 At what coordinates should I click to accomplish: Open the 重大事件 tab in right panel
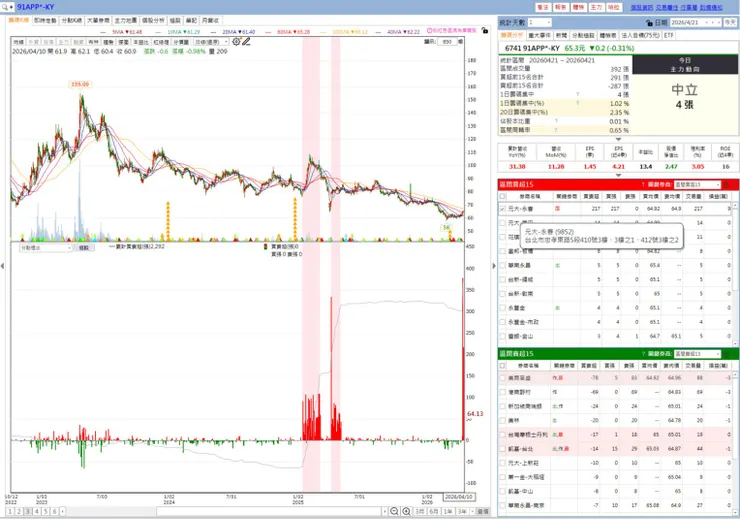point(539,35)
